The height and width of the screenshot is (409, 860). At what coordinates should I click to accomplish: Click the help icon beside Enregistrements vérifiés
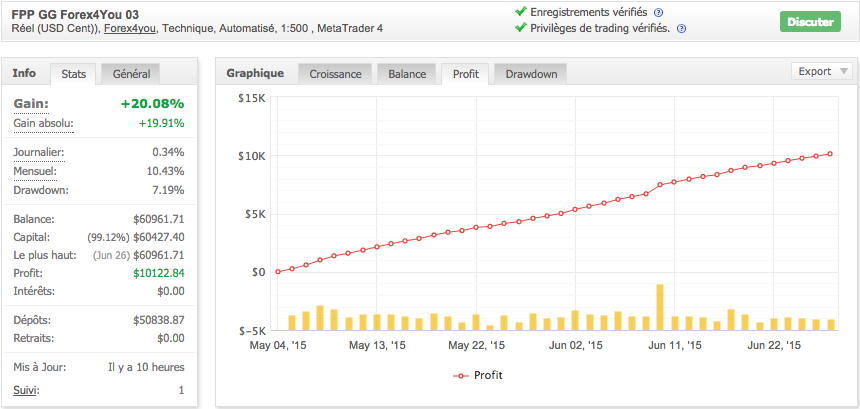point(659,12)
